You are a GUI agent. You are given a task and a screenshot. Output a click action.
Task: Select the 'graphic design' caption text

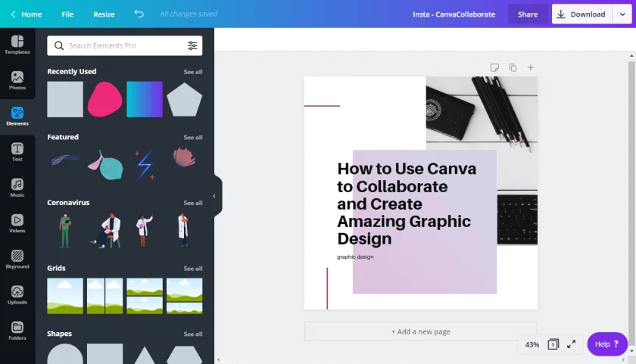click(355, 257)
